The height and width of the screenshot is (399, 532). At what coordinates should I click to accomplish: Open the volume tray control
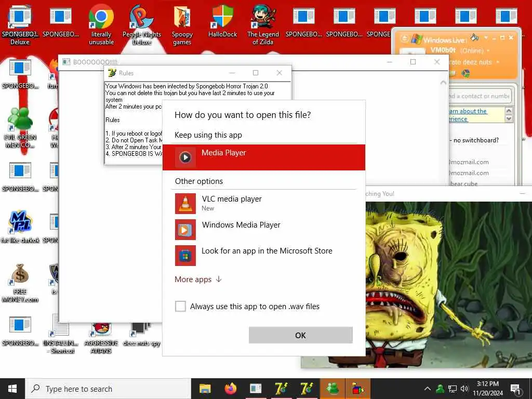[464, 389]
